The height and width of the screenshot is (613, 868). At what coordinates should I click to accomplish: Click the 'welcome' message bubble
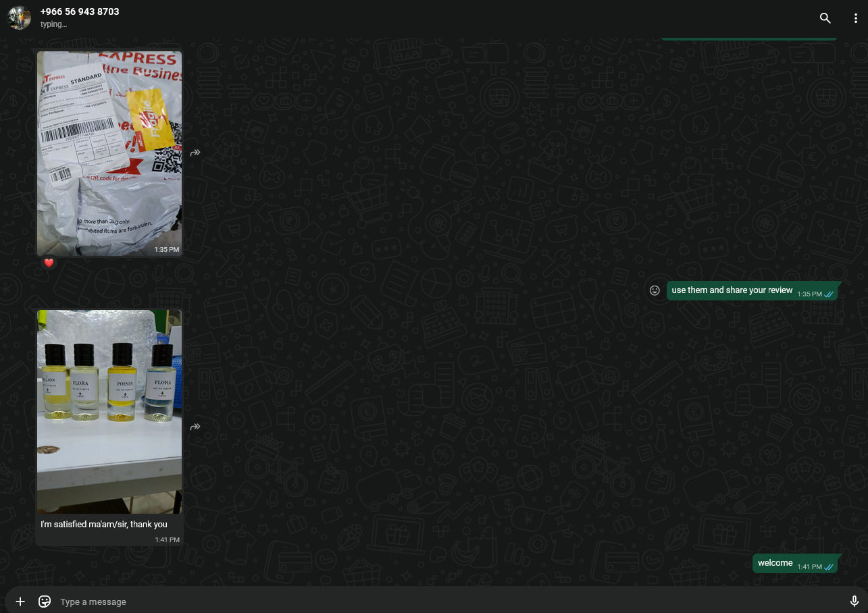[x=775, y=563]
